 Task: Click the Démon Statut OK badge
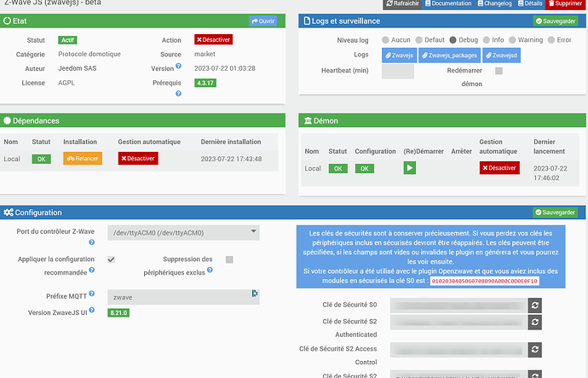click(x=337, y=169)
